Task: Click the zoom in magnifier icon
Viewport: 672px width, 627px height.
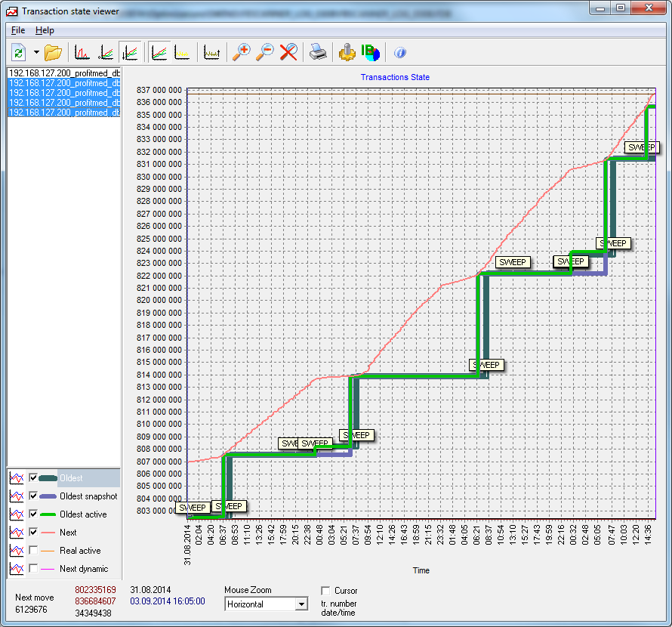Action: tap(241, 52)
